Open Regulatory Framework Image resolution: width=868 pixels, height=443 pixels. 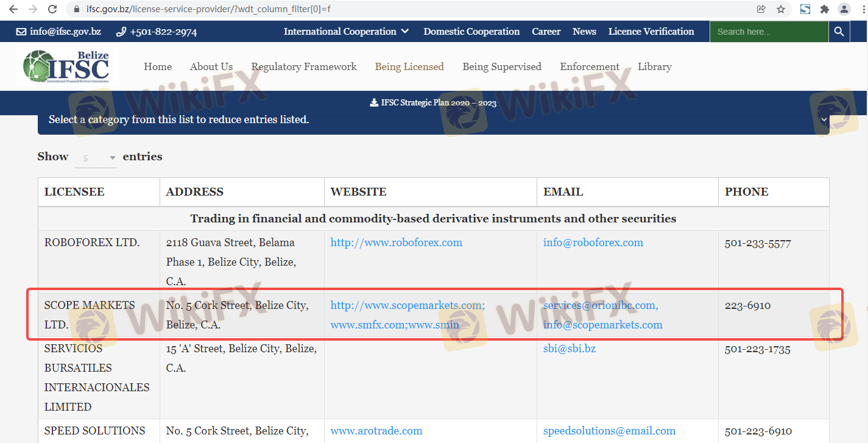[x=304, y=67]
